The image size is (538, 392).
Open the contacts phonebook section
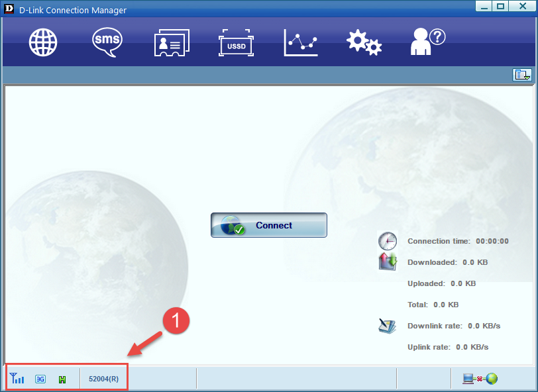[172, 42]
